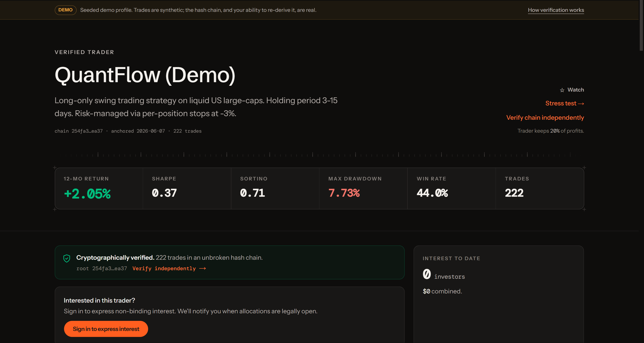
Task: Click the $0 combined text
Action: point(442,291)
